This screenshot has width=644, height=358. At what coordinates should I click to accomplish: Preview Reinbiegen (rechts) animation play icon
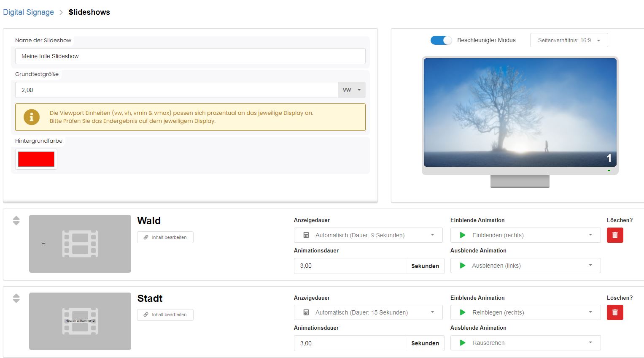coord(463,312)
